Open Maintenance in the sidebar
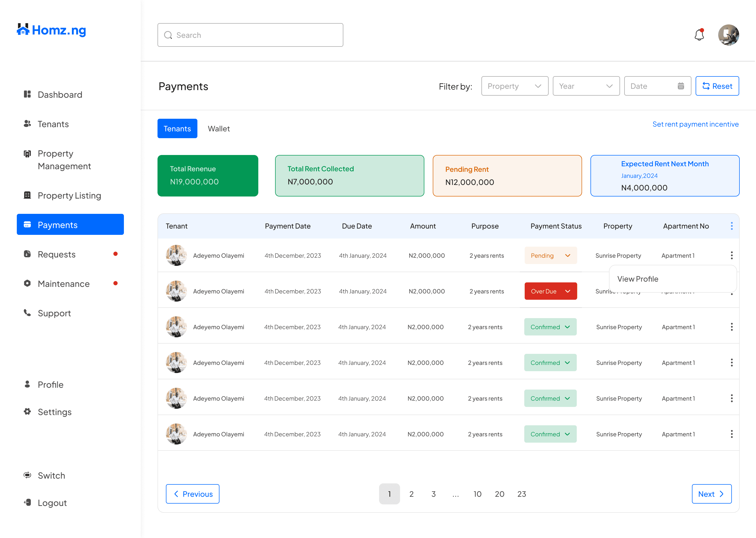Image resolution: width=756 pixels, height=538 pixels. click(x=64, y=283)
